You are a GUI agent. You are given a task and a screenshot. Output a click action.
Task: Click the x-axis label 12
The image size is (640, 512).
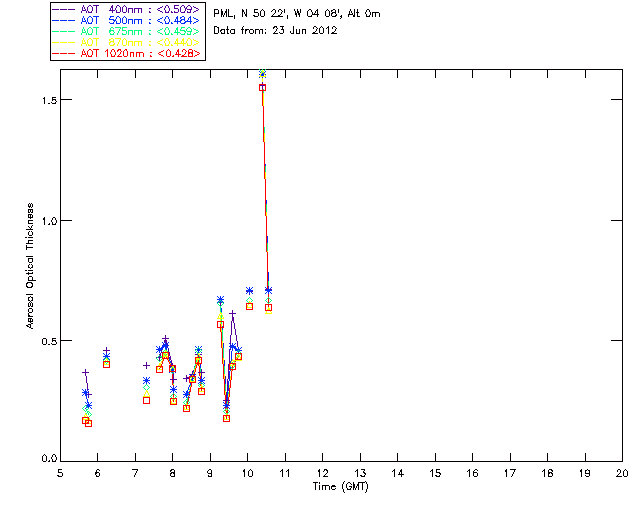(322, 473)
